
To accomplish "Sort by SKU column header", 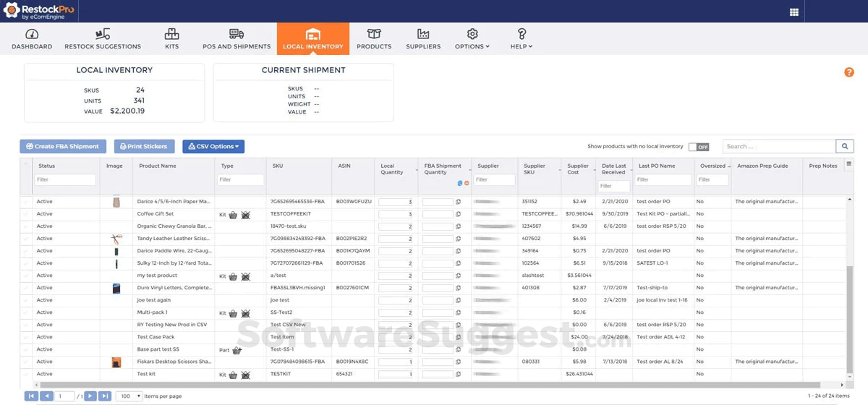I will [278, 166].
